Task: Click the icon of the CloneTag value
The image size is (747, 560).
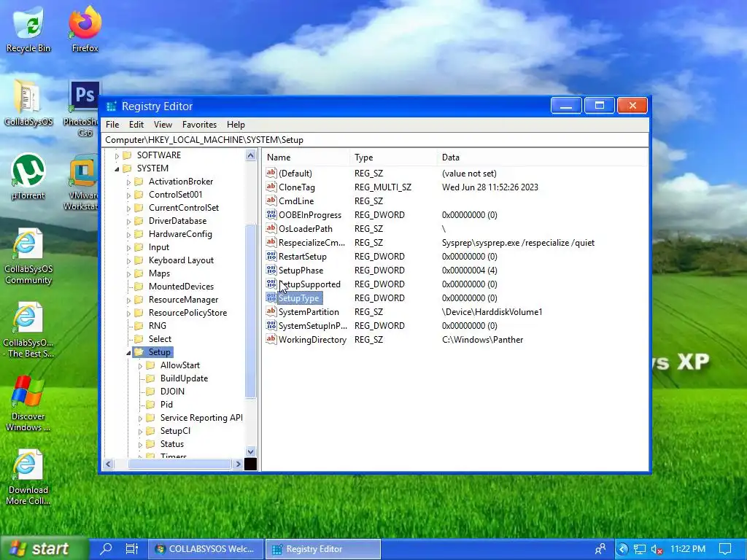Action: click(271, 187)
